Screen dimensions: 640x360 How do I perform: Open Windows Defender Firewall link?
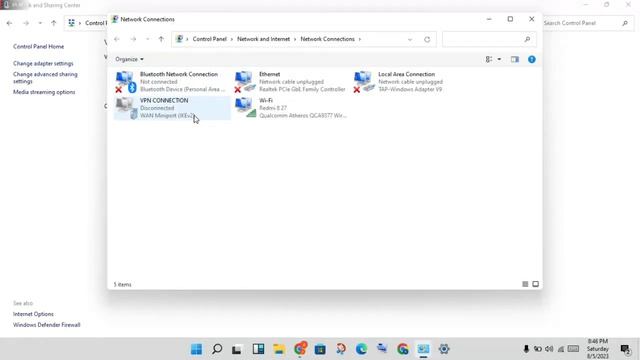[x=47, y=325]
